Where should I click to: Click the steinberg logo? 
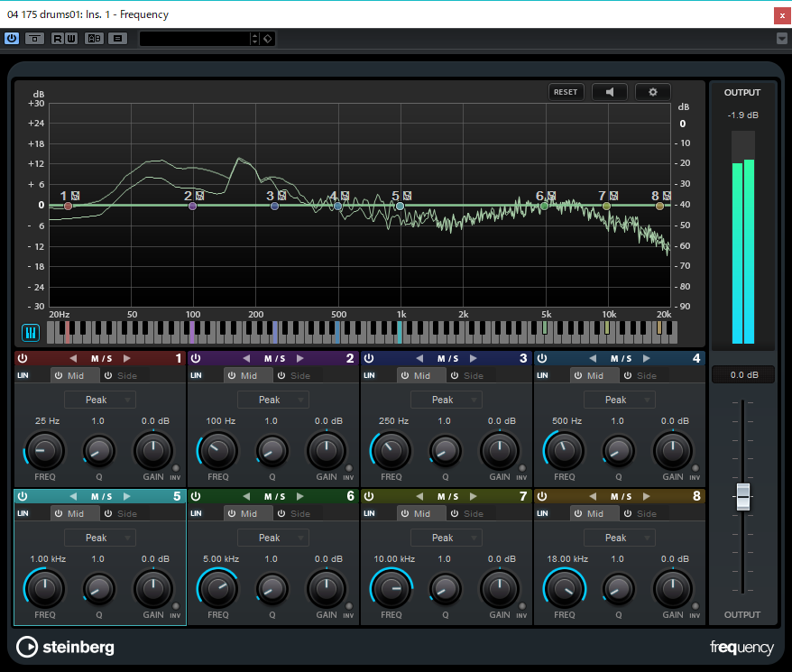[x=65, y=647]
